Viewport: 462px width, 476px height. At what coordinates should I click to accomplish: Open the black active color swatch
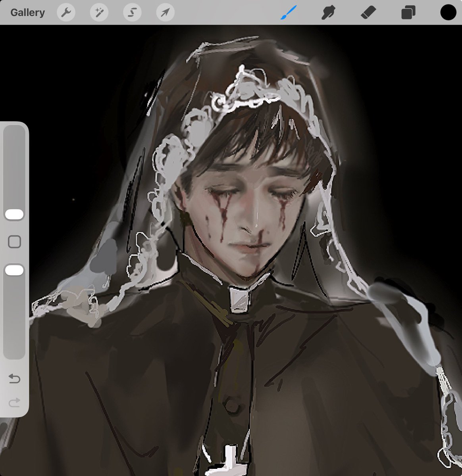click(x=448, y=13)
